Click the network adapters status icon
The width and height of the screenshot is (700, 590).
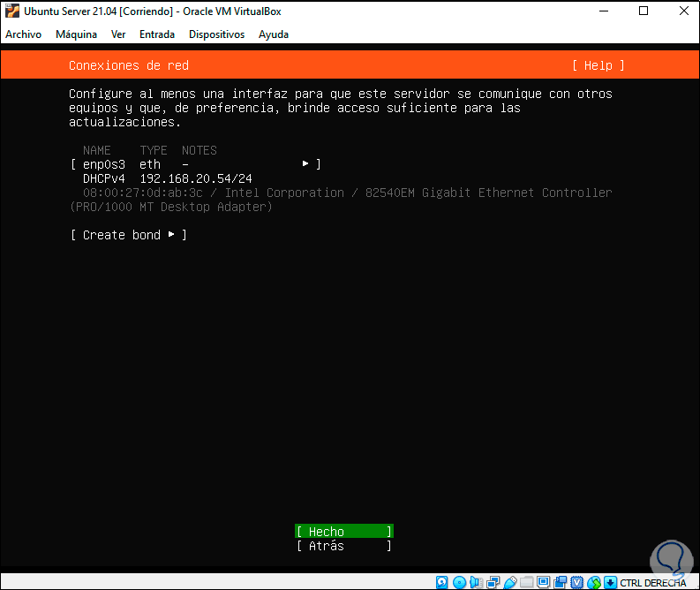(493, 582)
